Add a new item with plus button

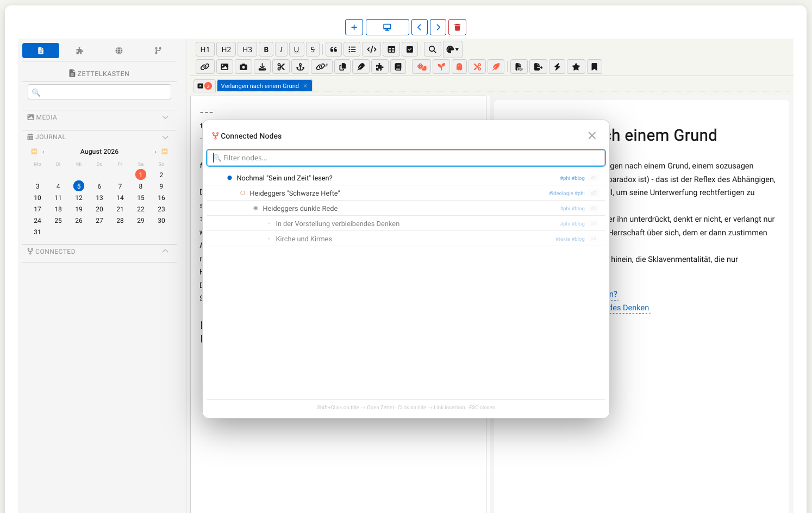click(354, 27)
